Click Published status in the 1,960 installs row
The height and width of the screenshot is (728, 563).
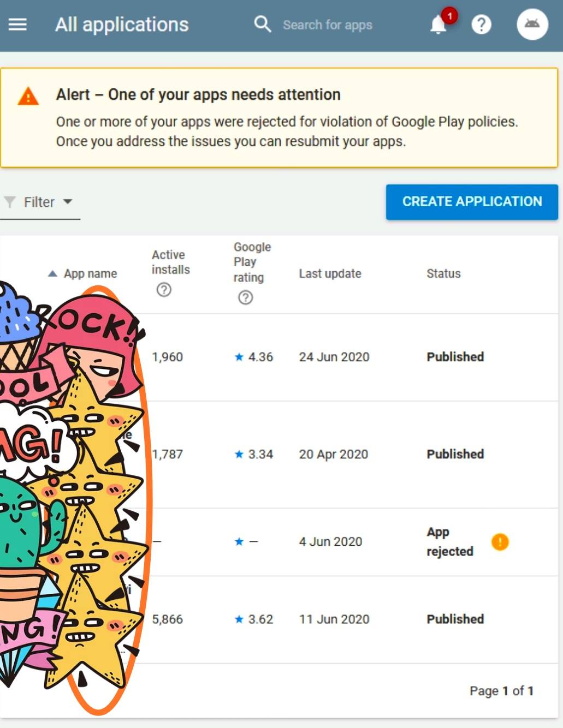pyautogui.click(x=455, y=357)
